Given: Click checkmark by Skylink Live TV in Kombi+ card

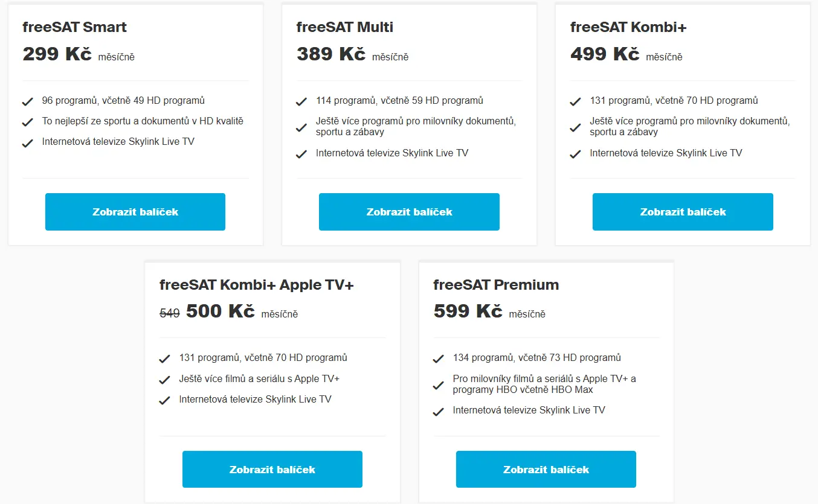Looking at the screenshot, I should pos(575,154).
